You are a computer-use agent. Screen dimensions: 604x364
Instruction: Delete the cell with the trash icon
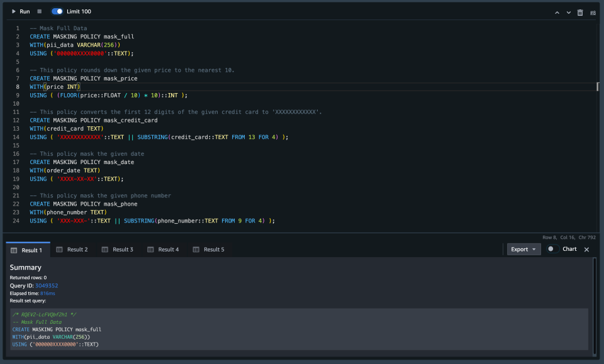[x=580, y=13]
